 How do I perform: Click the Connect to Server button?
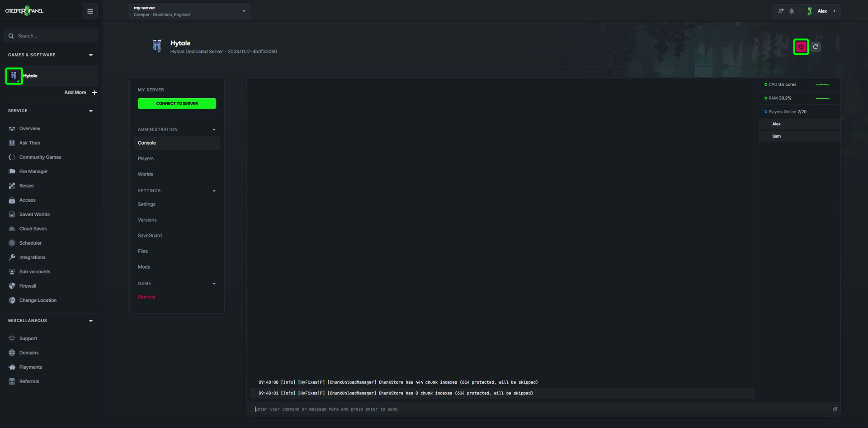177,104
